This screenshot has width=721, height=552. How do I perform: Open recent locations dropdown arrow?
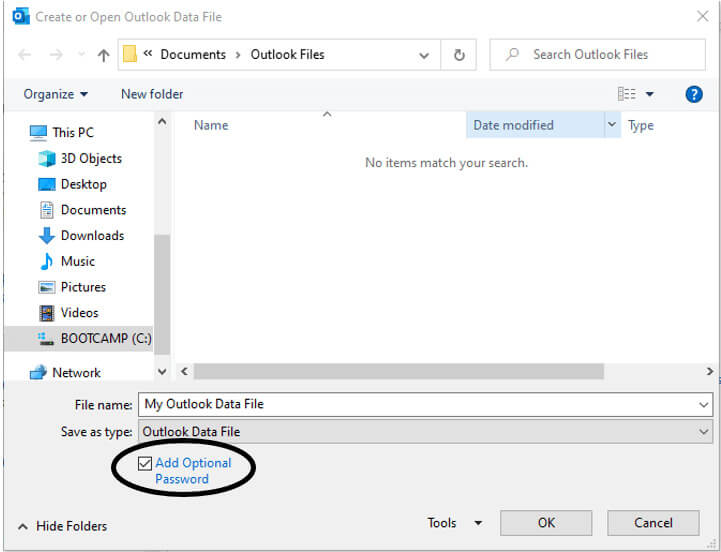click(x=81, y=54)
